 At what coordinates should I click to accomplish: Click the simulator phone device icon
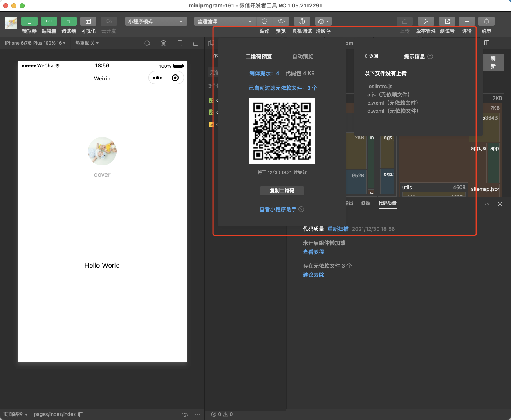pos(180,43)
